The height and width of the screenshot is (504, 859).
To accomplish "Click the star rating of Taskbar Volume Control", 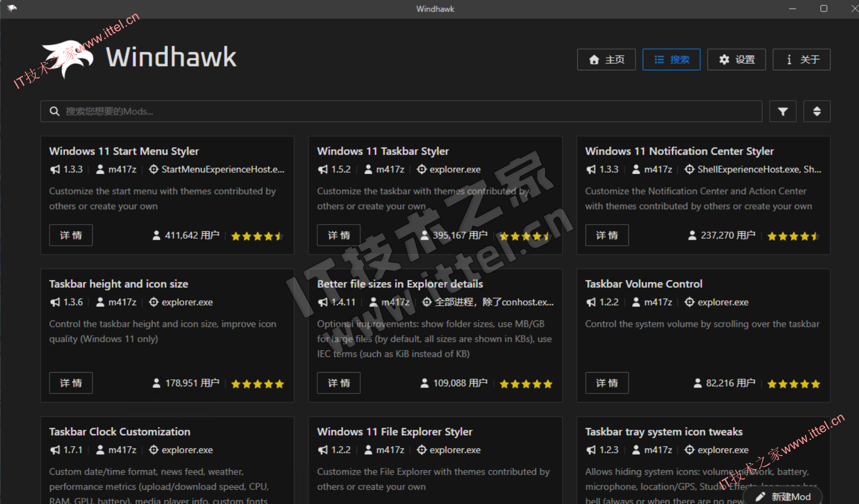I will tap(793, 384).
